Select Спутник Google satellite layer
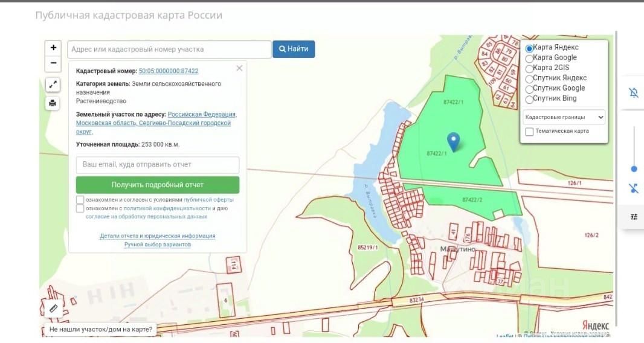The width and height of the screenshot is (644, 343). tap(529, 89)
